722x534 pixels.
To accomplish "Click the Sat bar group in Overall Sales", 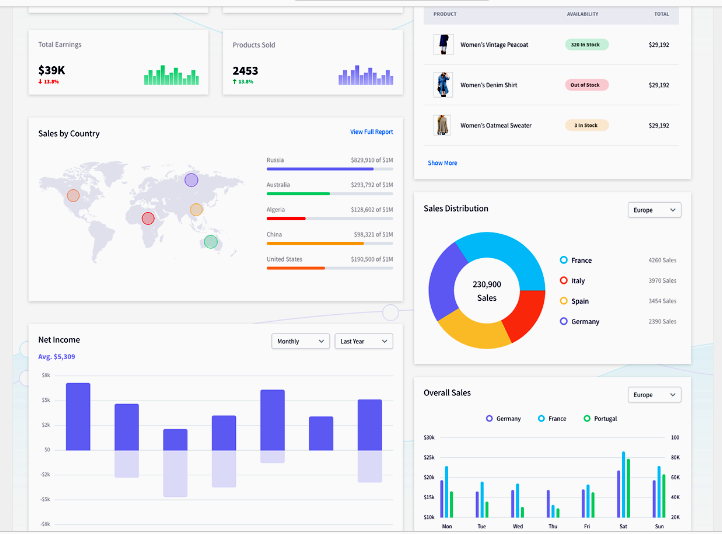I will click(623, 485).
